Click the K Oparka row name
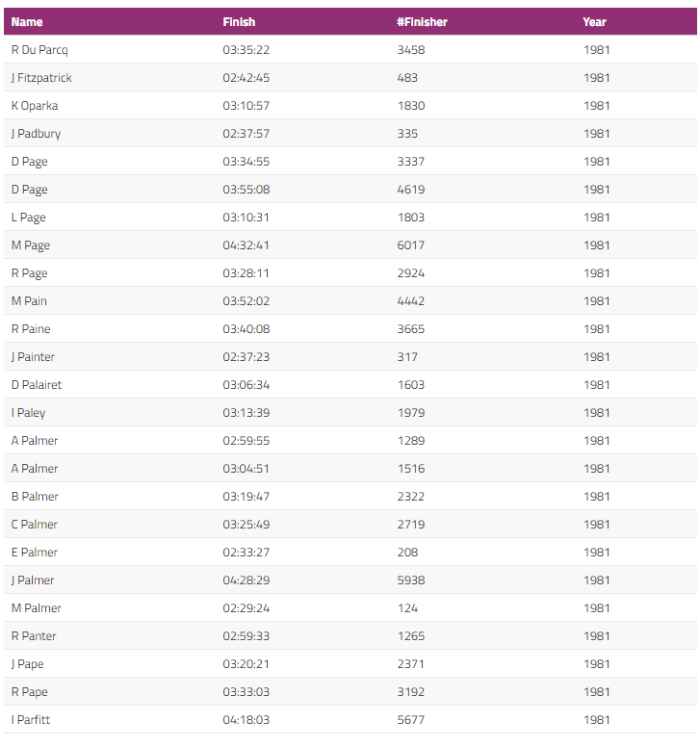 click(35, 105)
